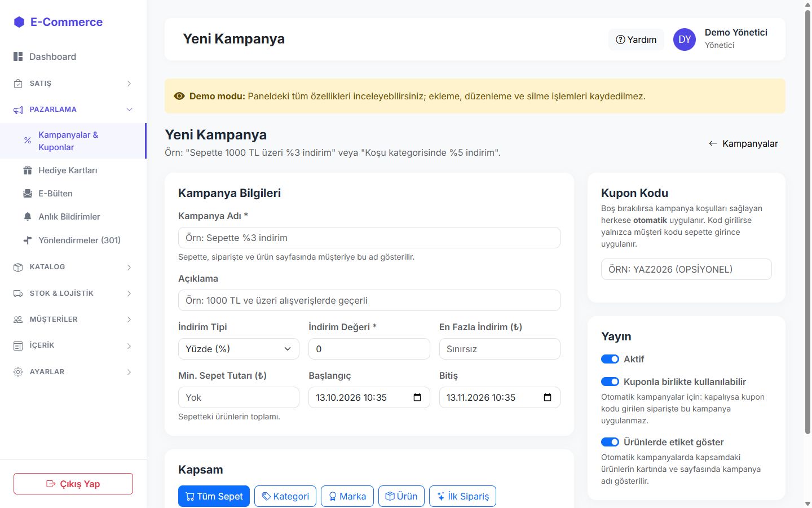Toggle Kuponla birlikte kullanılabilir switch
Viewport: 812px width, 508px height.
(610, 382)
